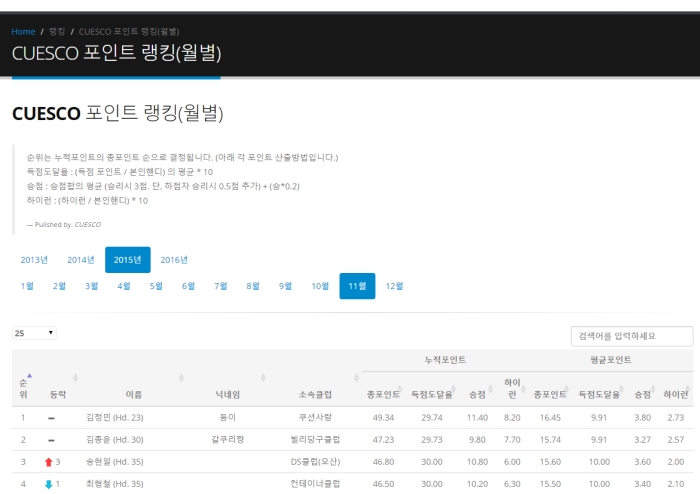
Task: Select player name 김정민 (Hd. 23)
Action: click(x=115, y=418)
